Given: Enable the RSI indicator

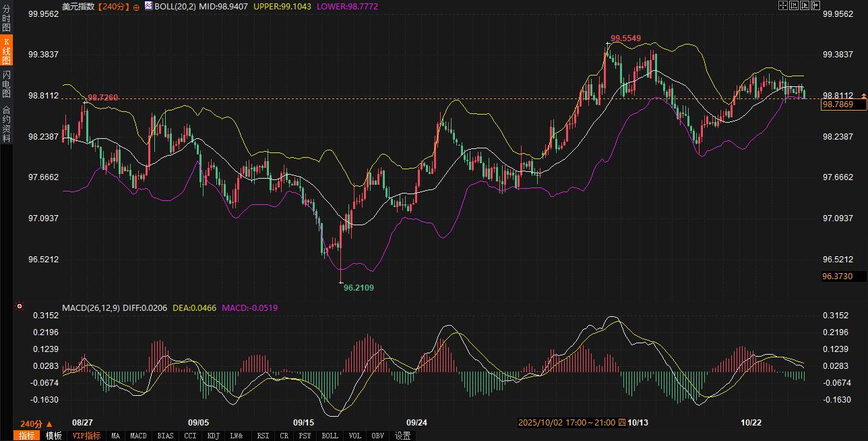Looking at the screenshot, I should point(263,436).
